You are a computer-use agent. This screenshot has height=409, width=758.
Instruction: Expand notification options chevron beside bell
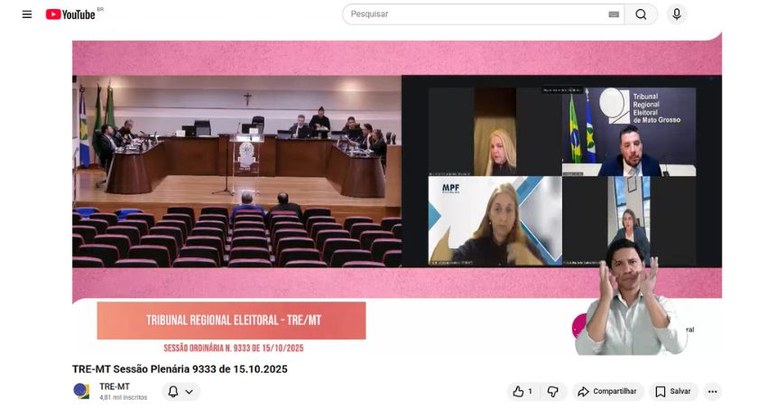pos(191,391)
